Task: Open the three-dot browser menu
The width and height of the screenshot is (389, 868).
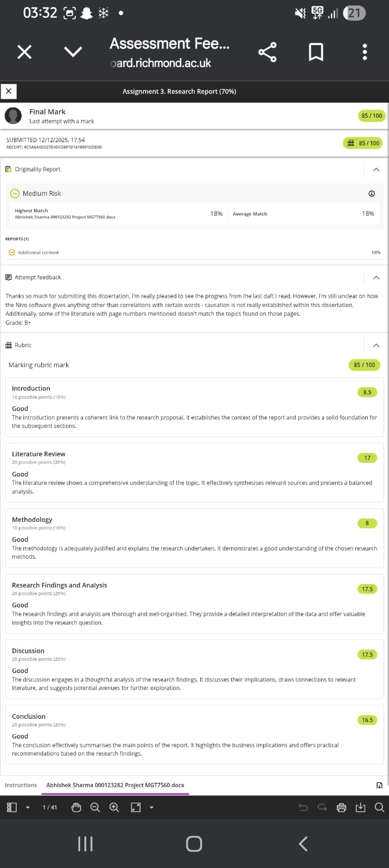Action: (365, 52)
